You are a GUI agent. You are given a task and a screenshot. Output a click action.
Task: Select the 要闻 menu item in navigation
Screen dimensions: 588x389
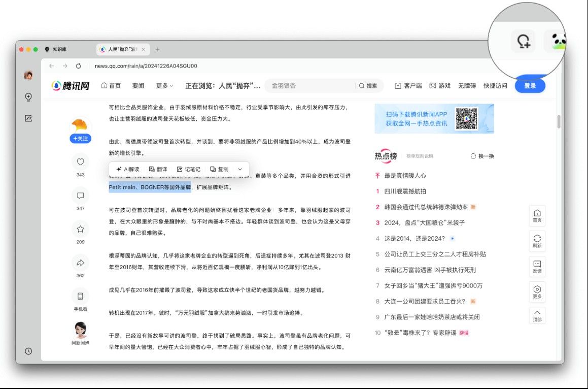(x=138, y=85)
